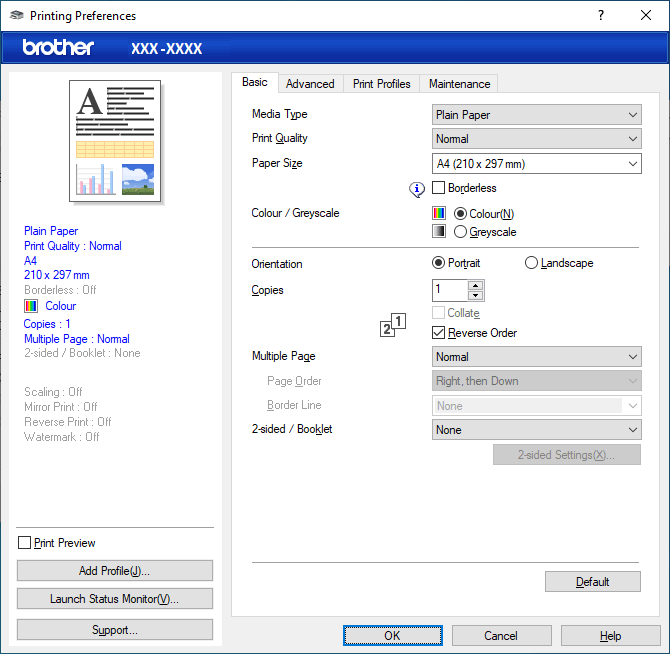Click the document preview thumbnail
Image resolution: width=670 pixels, height=654 pixels.
click(x=115, y=141)
